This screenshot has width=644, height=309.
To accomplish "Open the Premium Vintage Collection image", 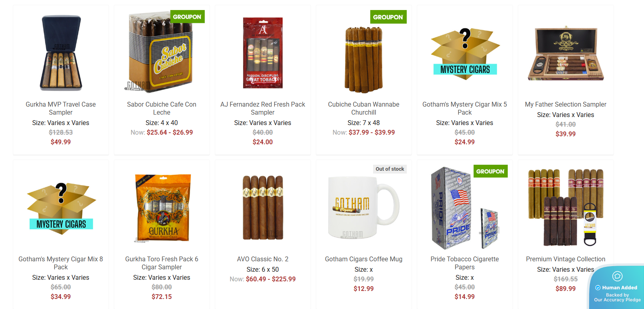I will click(x=566, y=207).
